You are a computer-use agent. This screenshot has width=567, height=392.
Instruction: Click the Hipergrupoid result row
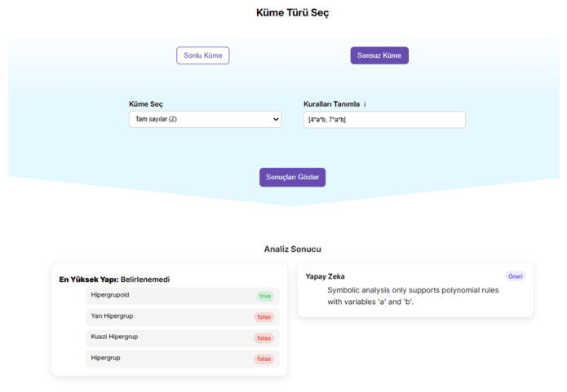tap(183, 296)
